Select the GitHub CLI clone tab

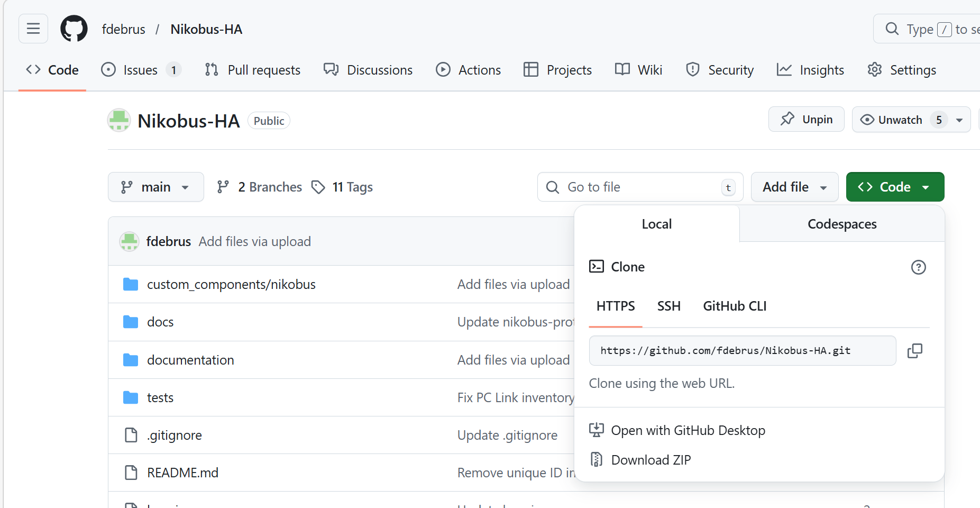click(x=735, y=306)
